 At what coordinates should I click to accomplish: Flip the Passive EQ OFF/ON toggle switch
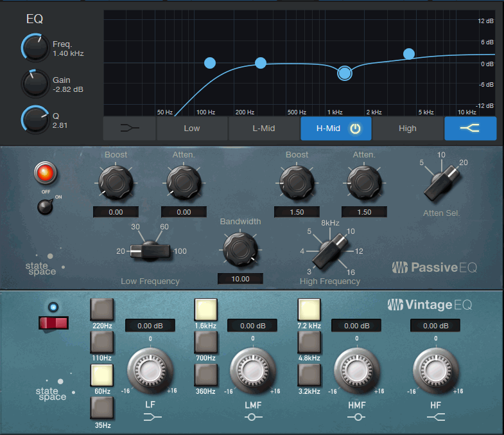46,206
